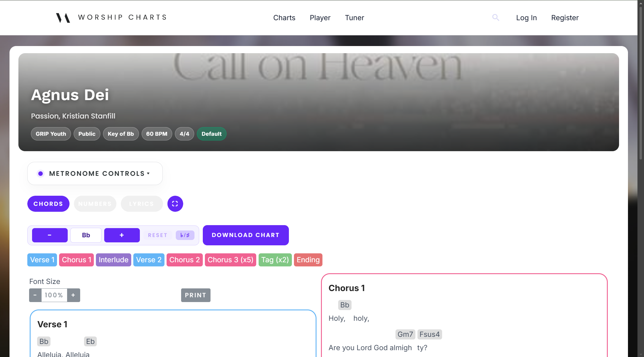Click the Log In link
Image resolution: width=644 pixels, height=357 pixels.
pyautogui.click(x=526, y=18)
